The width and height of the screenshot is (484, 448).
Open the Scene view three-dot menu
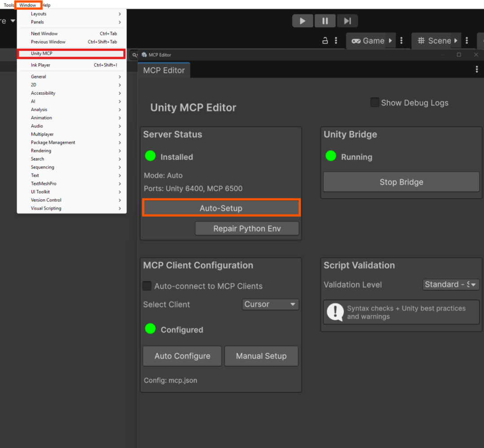tap(467, 40)
